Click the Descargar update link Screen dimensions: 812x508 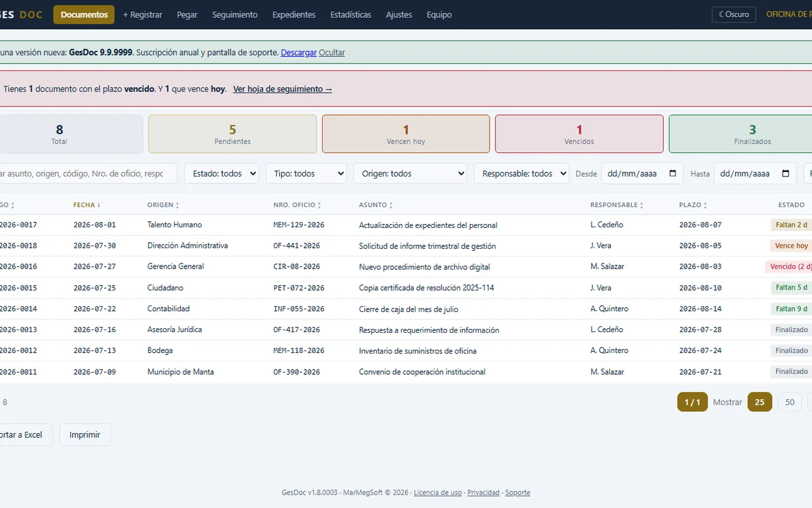tap(299, 53)
